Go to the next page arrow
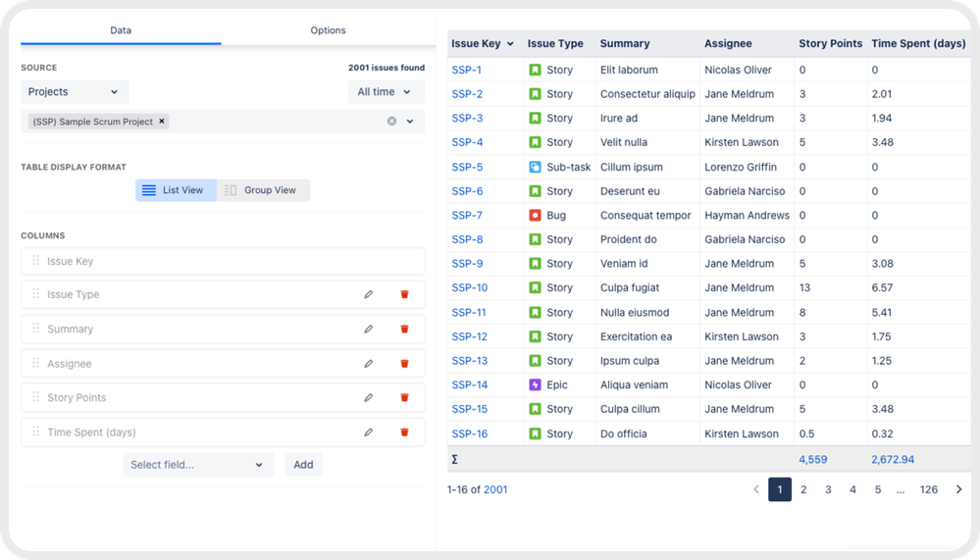980x560 pixels. coord(958,489)
